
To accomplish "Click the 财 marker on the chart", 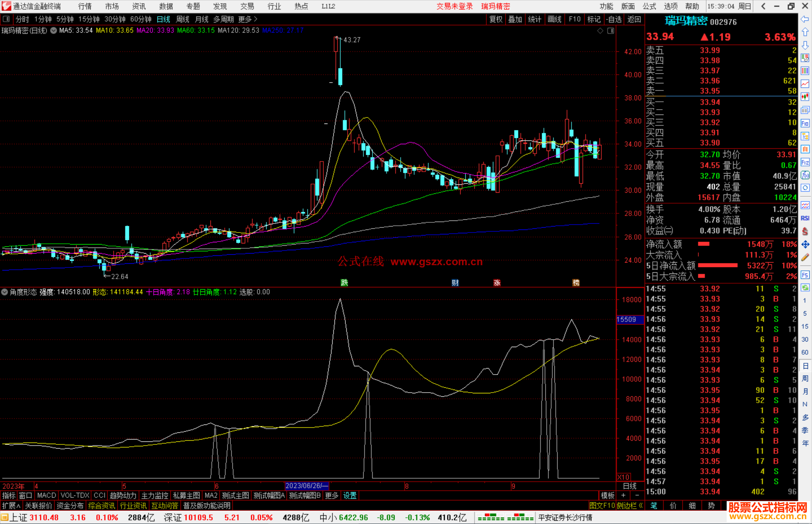I will pos(455,282).
